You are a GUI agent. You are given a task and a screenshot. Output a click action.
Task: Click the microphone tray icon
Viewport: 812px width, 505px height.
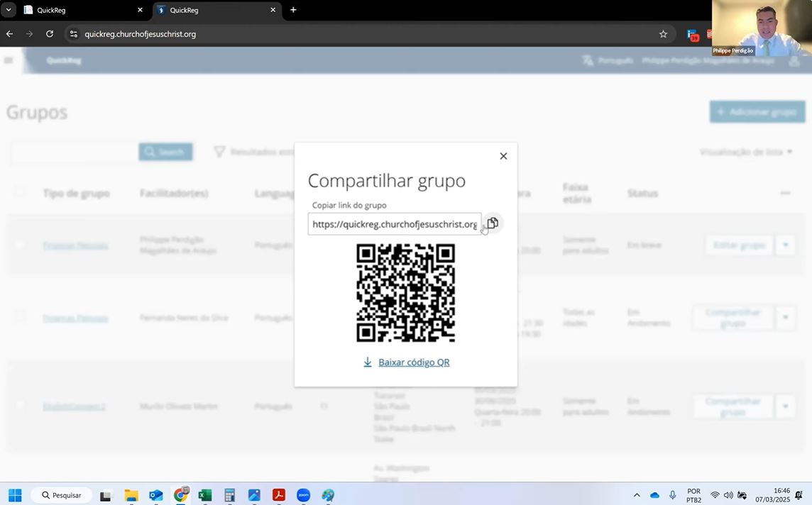click(672, 495)
